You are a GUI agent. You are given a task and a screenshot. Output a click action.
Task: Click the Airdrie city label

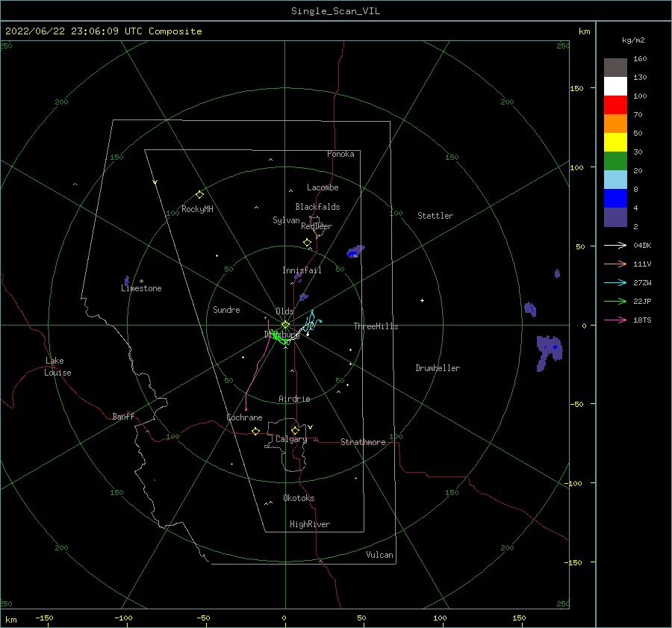click(x=294, y=399)
